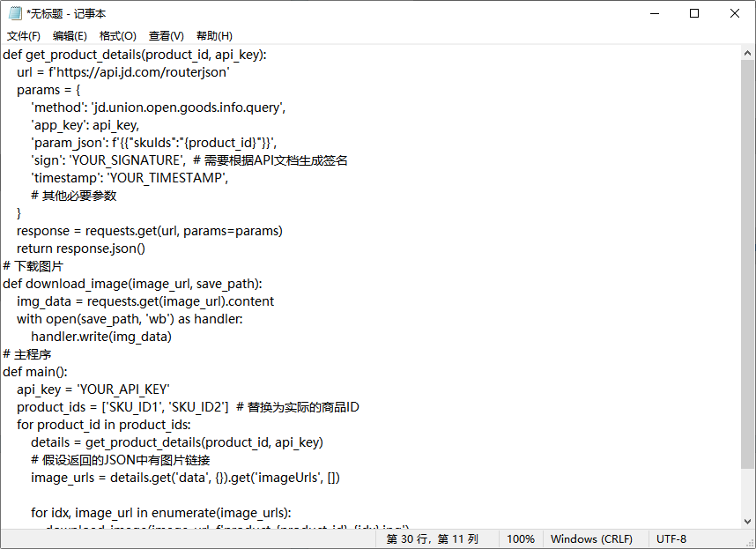Click the line "api_key = 'YOUR_API_KEY'"

point(93,389)
